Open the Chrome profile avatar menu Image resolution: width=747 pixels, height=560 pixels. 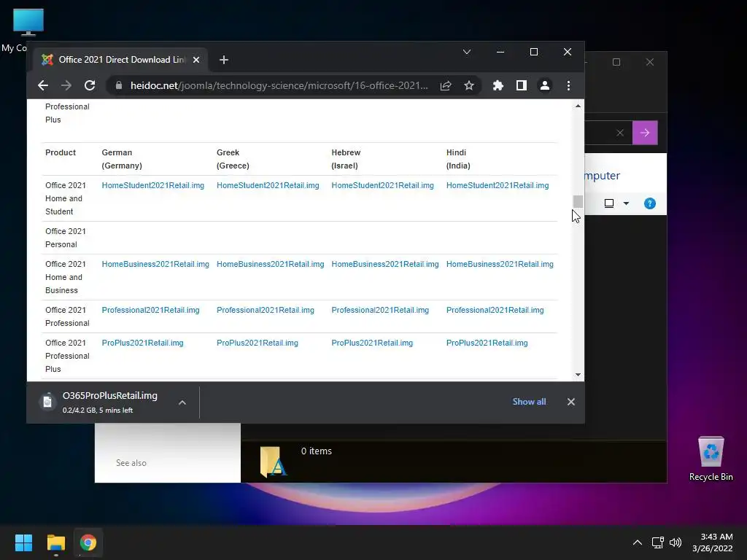544,86
